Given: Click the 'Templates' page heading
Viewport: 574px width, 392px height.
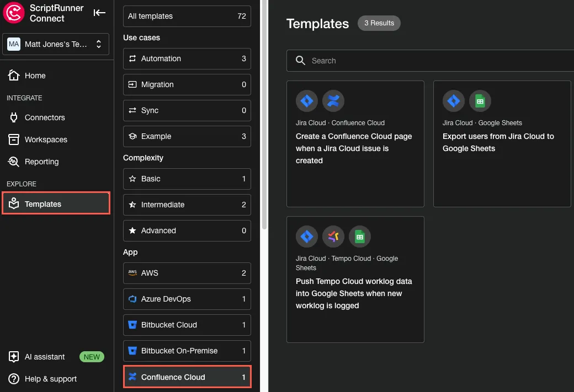Looking at the screenshot, I should (317, 24).
